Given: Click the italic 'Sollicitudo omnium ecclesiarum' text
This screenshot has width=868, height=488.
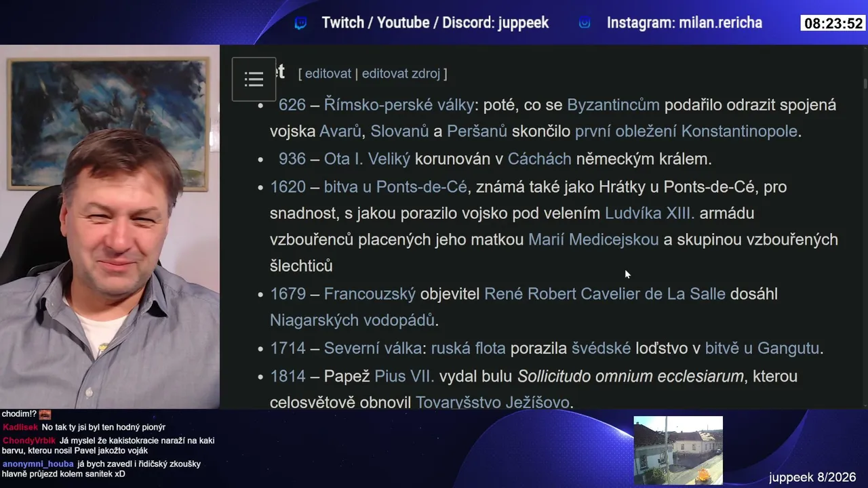Looking at the screenshot, I should 631,377.
